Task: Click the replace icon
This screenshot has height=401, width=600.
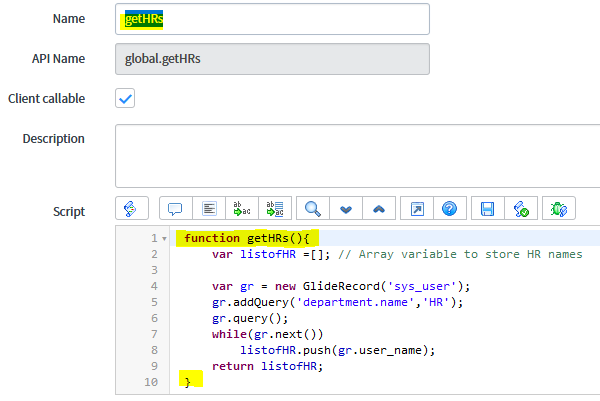Action: tap(241, 209)
